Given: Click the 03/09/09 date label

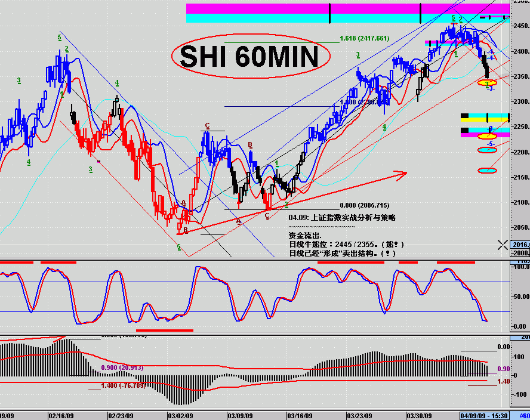Looking at the screenshot, I should pyautogui.click(x=240, y=416).
